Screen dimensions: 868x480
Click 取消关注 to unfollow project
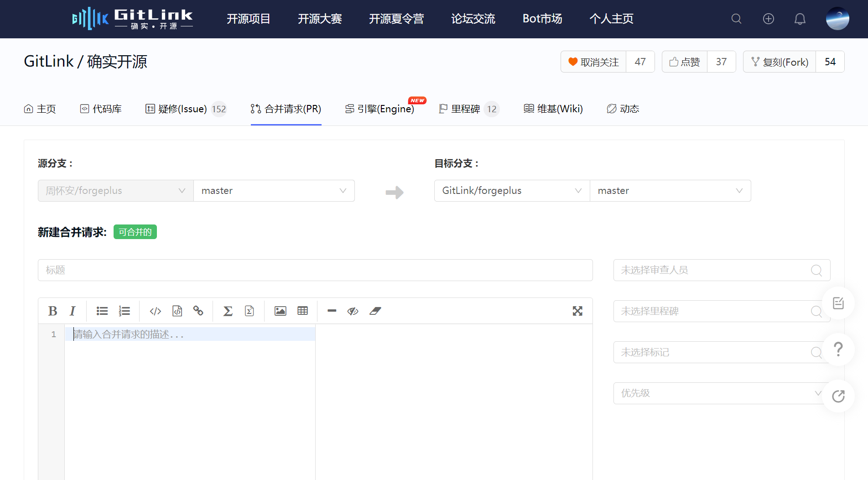[593, 62]
